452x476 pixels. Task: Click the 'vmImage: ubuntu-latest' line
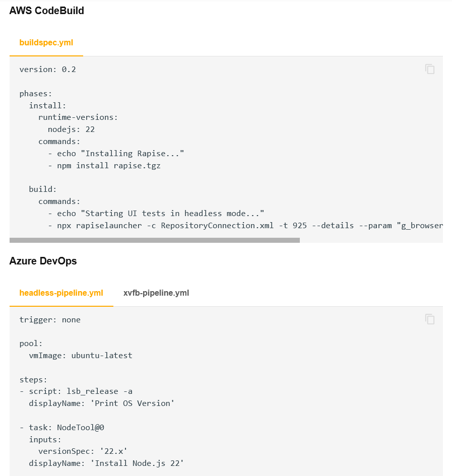point(81,356)
